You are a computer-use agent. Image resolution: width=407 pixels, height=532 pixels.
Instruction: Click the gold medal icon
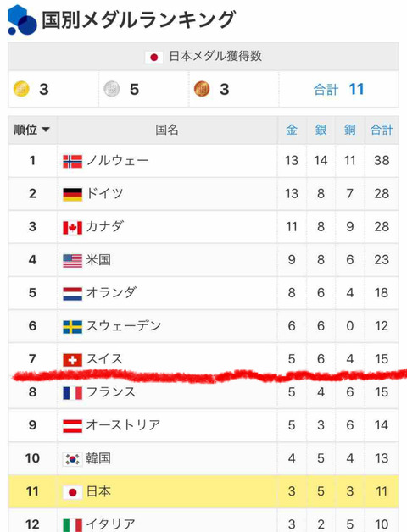pyautogui.click(x=21, y=89)
